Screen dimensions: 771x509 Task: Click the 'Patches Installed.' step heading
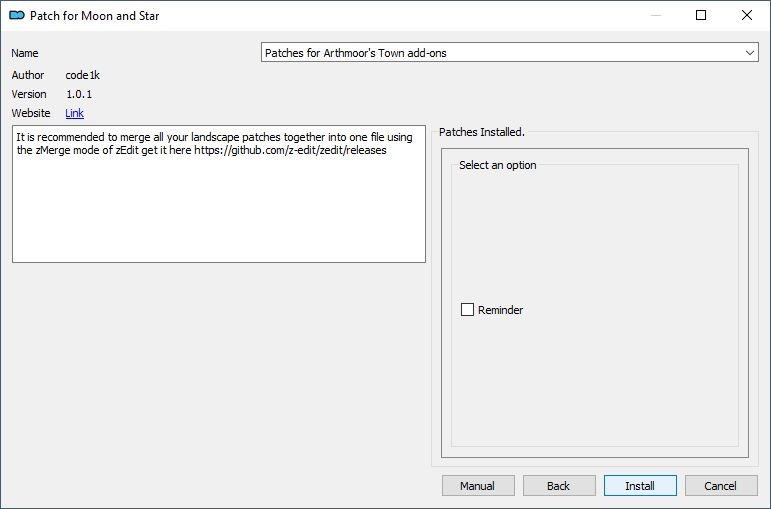482,132
